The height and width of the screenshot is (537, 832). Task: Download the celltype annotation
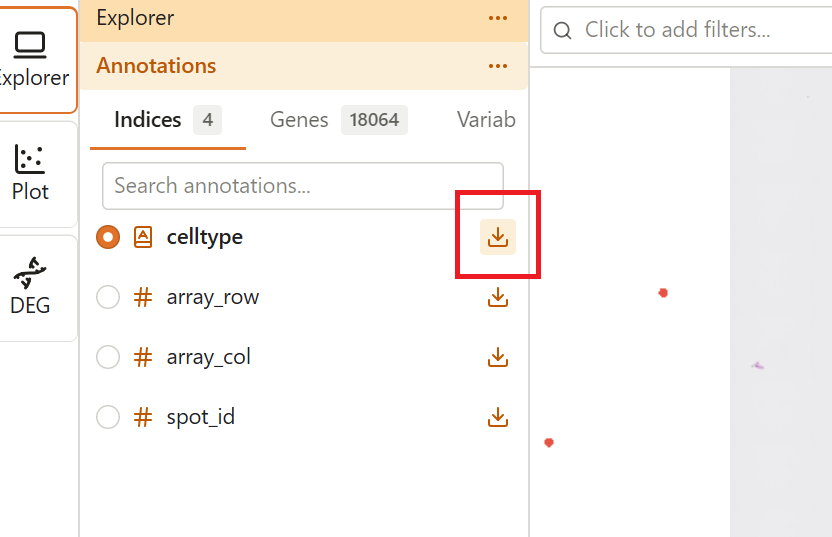498,237
